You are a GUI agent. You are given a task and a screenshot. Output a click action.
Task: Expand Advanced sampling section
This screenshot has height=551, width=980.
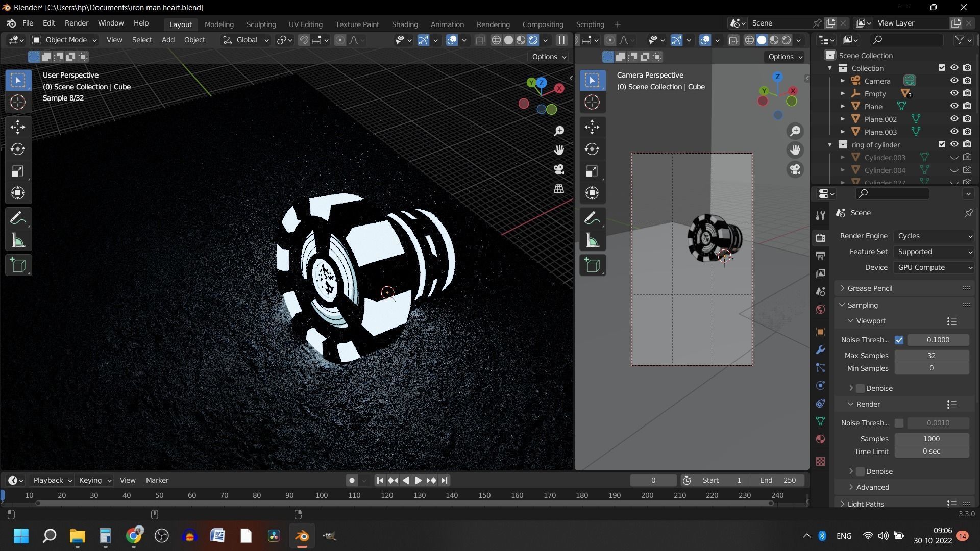[x=872, y=487]
